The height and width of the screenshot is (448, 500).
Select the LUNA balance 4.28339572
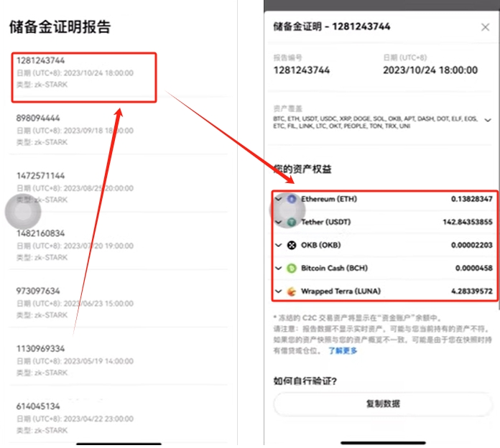click(471, 291)
